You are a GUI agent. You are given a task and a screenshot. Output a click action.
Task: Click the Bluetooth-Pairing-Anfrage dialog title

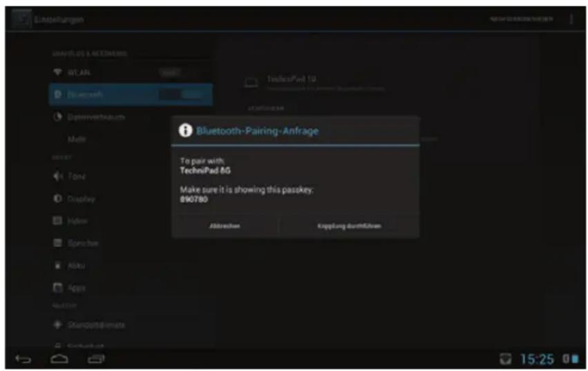coord(257,131)
